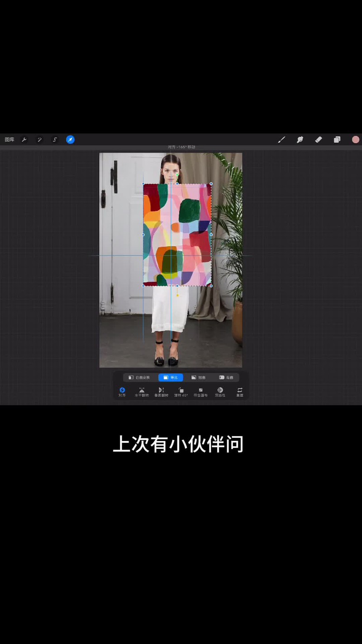Toggle the Transform arrow tool
362x644 pixels.
tap(70, 139)
